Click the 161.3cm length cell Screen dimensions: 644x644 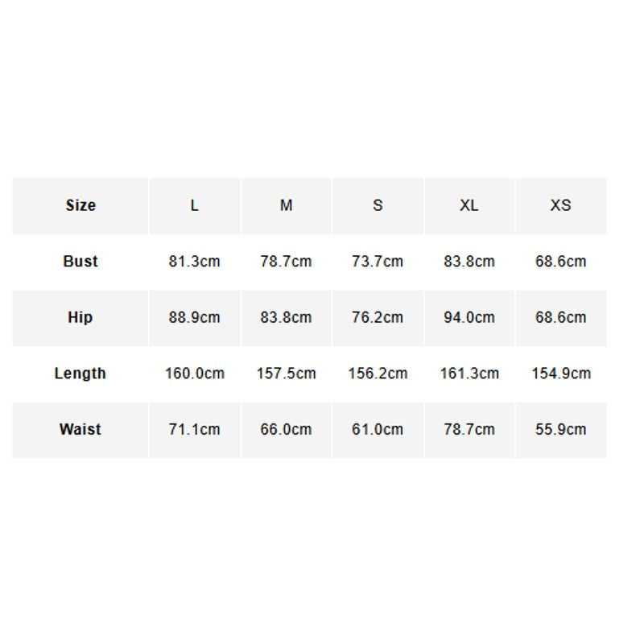point(469,374)
